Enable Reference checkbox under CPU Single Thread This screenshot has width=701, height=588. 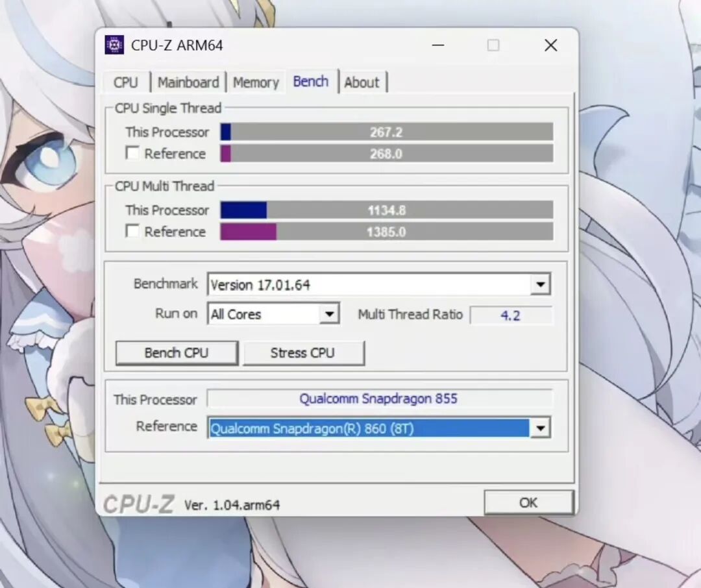point(133,154)
